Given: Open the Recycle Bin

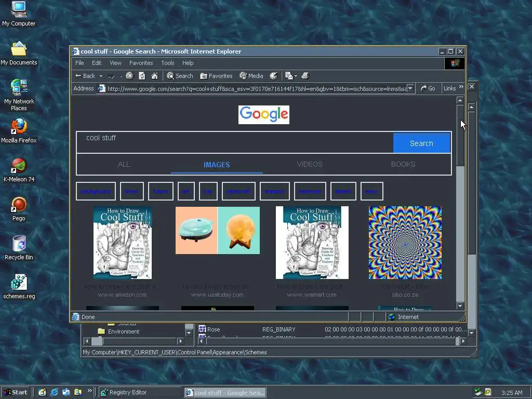Looking at the screenshot, I should 19,248.
